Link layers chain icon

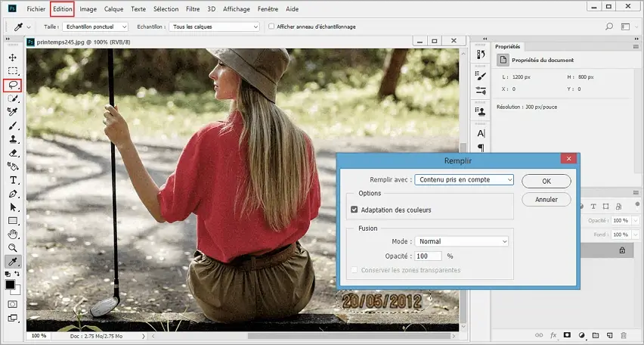539,335
